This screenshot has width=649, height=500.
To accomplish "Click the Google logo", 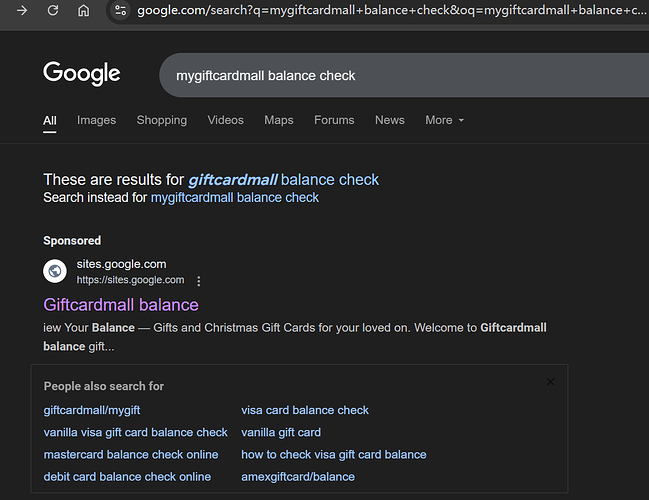I will (x=82, y=74).
